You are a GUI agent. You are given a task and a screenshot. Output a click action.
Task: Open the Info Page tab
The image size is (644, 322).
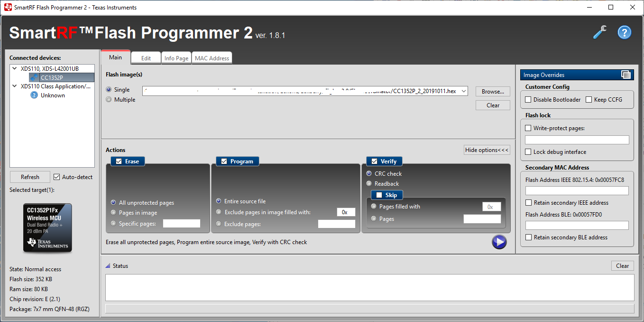(x=176, y=58)
